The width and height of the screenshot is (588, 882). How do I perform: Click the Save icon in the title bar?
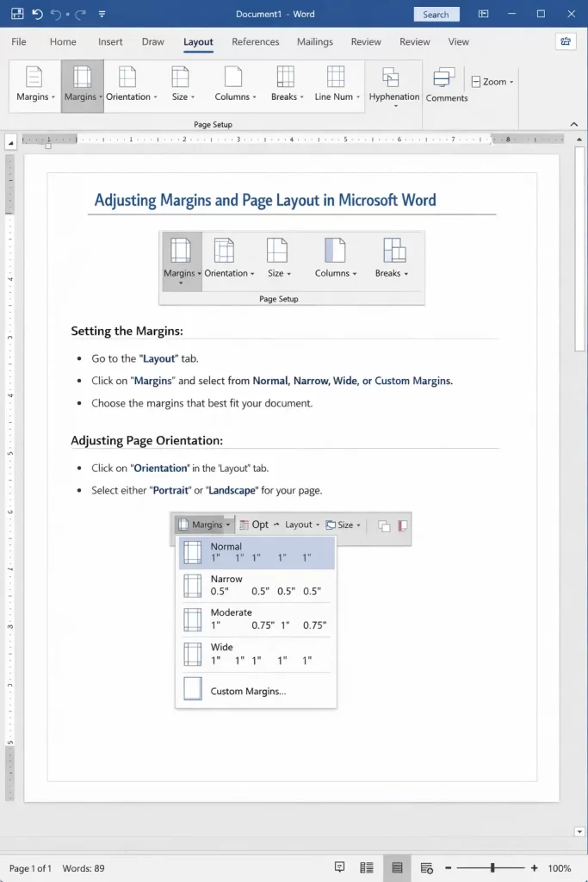(17, 14)
